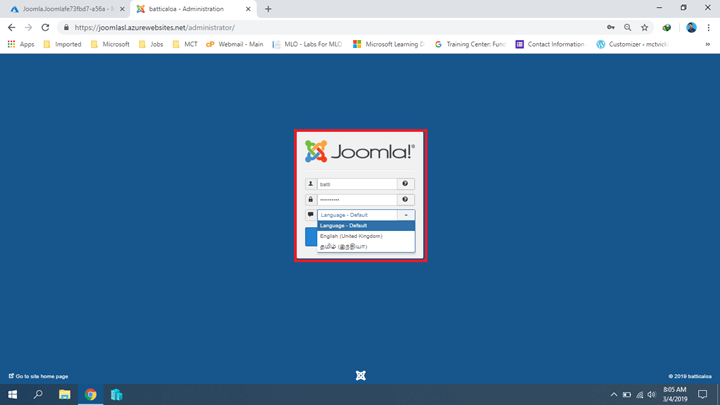The image size is (720, 405).
Task: Click the lock icon beside password field
Action: [311, 199]
